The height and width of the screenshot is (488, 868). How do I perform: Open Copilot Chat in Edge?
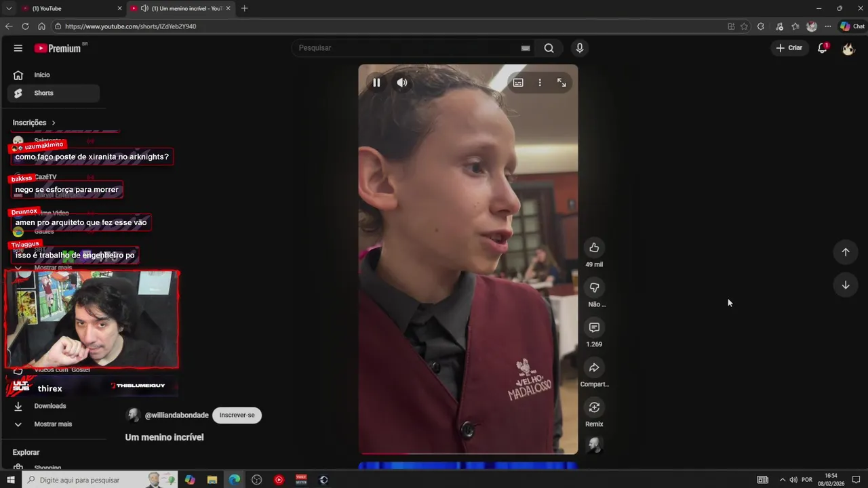tap(852, 26)
